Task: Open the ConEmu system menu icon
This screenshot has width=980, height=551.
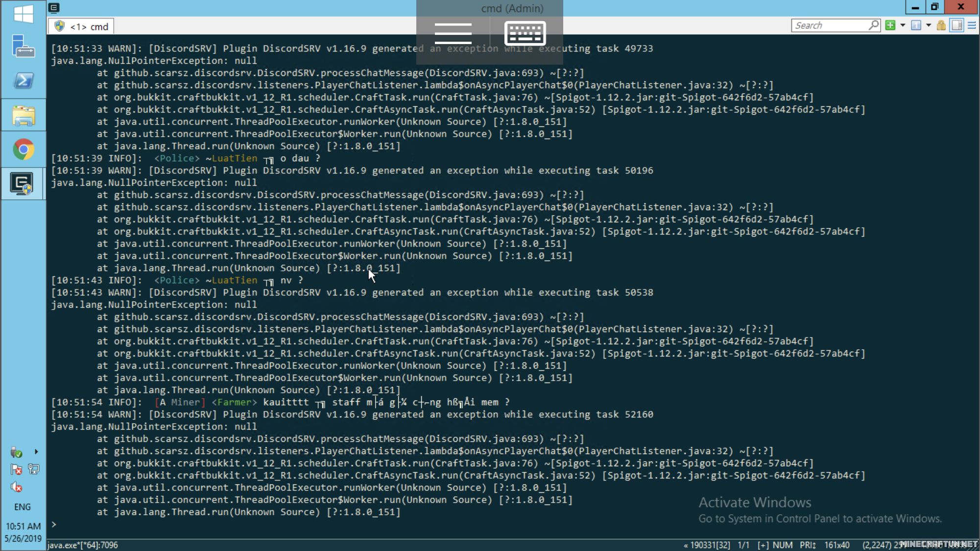Action: pyautogui.click(x=54, y=7)
